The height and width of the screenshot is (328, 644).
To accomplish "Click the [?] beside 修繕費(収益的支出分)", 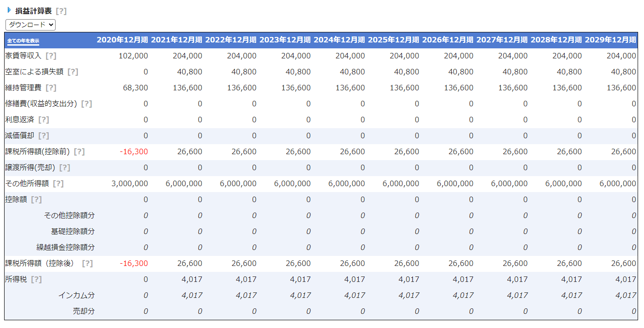I will 86,104.
